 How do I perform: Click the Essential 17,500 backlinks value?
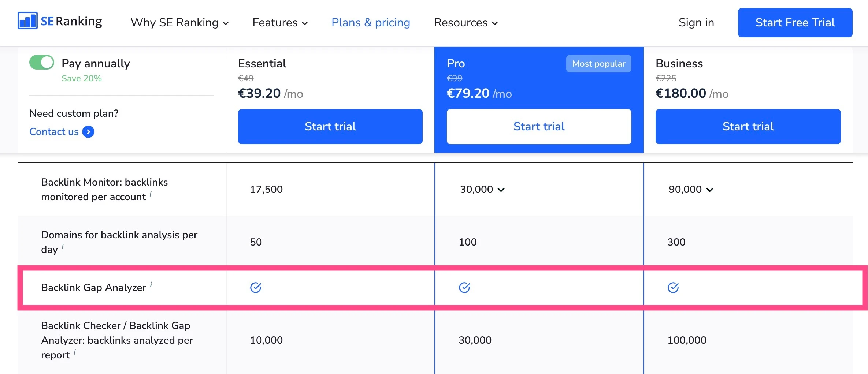click(266, 190)
